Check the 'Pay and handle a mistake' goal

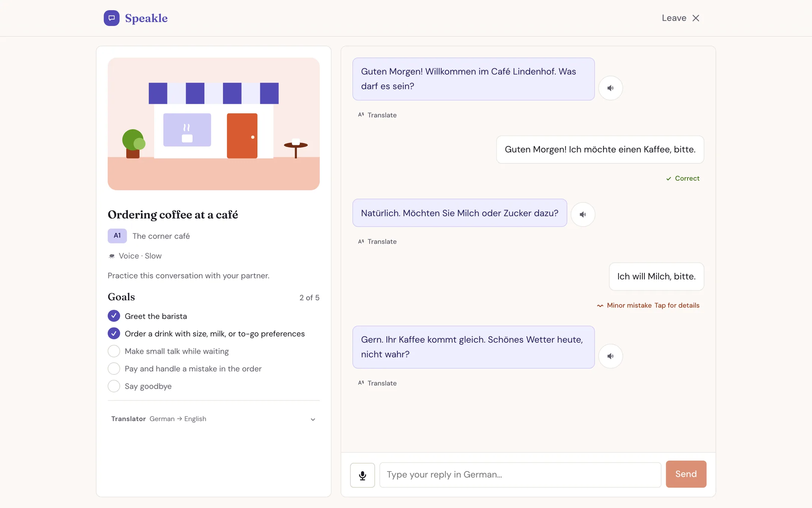(x=114, y=368)
